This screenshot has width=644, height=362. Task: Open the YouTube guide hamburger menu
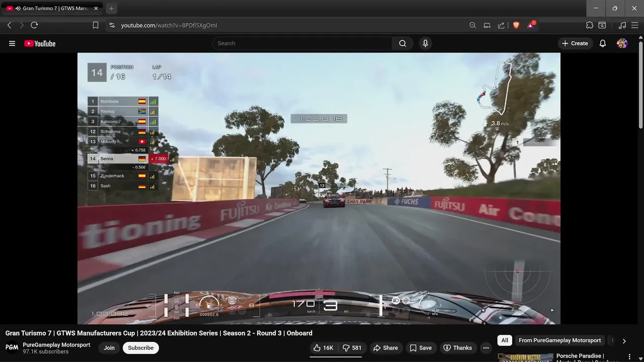pos(12,43)
